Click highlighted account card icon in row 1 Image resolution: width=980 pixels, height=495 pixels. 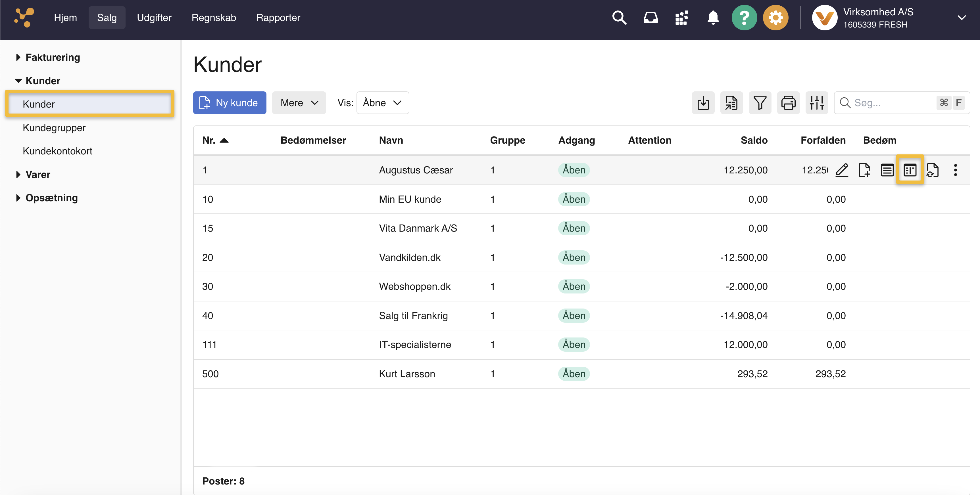tap(910, 170)
